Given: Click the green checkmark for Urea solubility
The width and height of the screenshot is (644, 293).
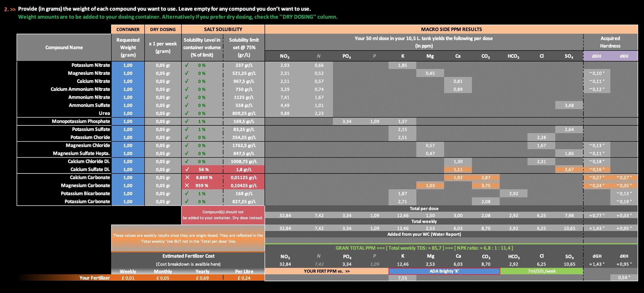Looking at the screenshot, I should point(187,113).
